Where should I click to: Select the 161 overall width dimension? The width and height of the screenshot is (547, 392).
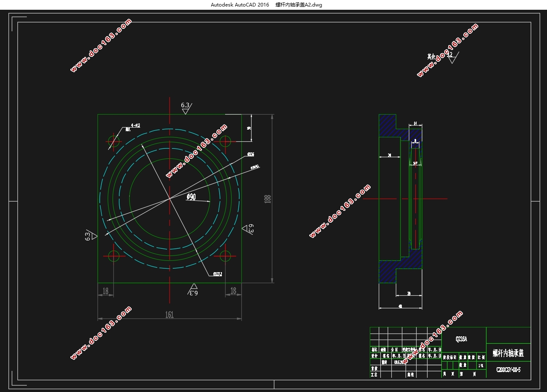[x=169, y=314]
